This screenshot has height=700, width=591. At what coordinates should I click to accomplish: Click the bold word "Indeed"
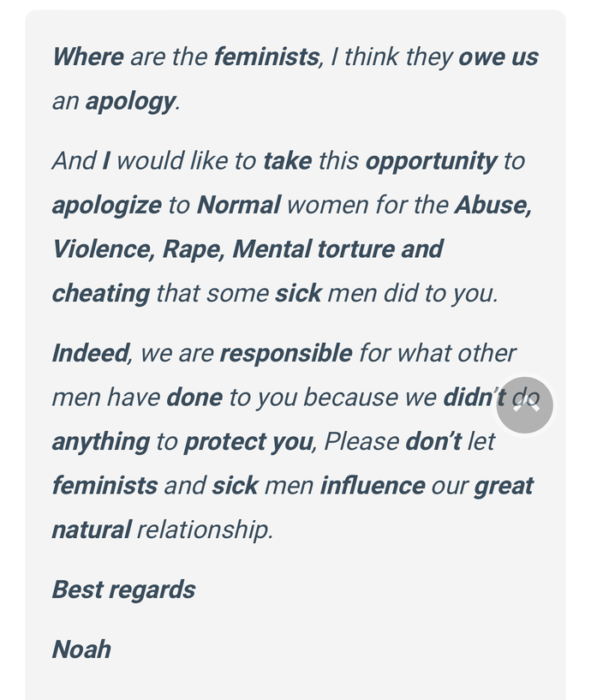tap(91, 353)
